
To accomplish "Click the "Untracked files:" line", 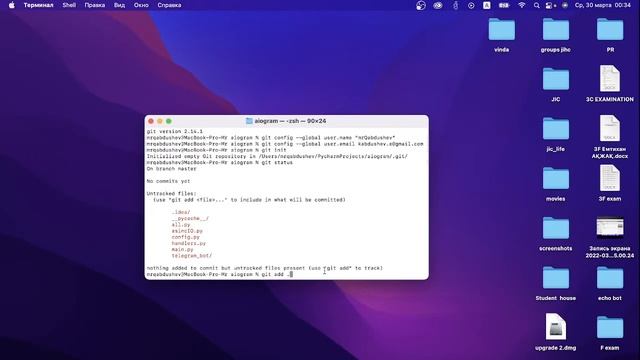I will 171,193.
